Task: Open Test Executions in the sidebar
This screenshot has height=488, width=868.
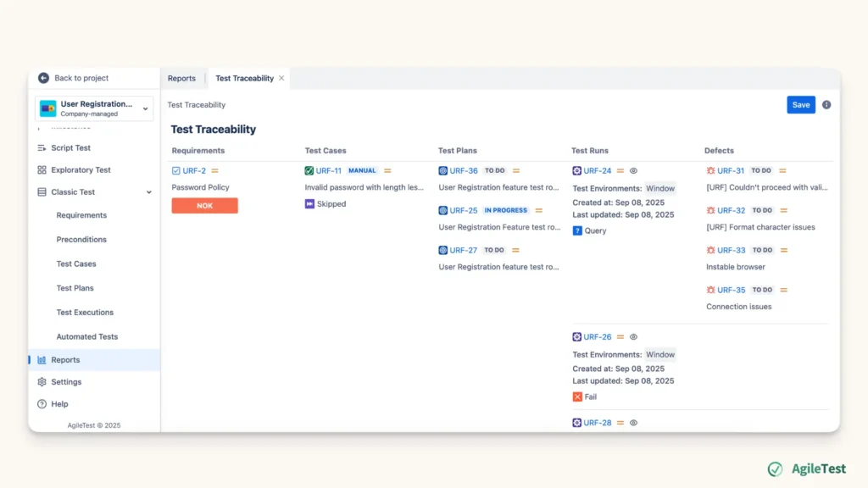Action: (x=85, y=313)
